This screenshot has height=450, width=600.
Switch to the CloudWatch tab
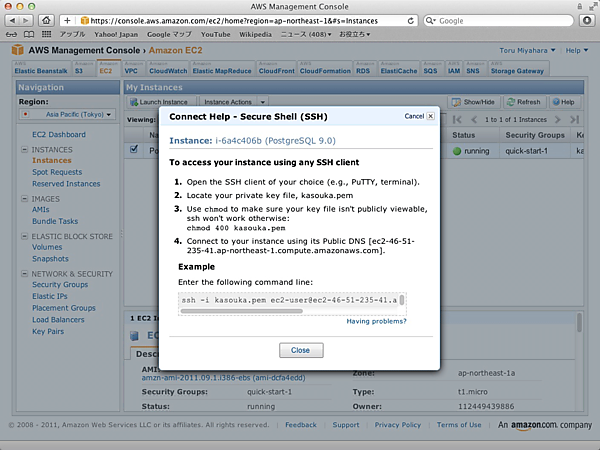168,68
